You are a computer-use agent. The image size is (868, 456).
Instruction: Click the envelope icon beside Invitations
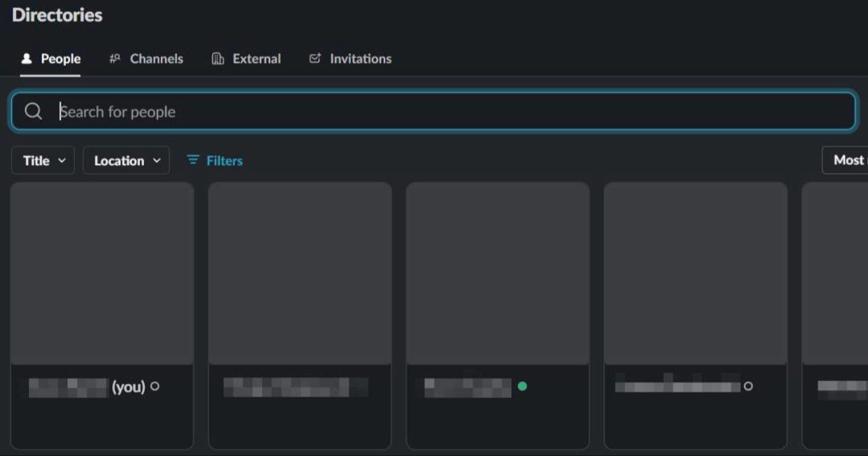[x=314, y=59]
